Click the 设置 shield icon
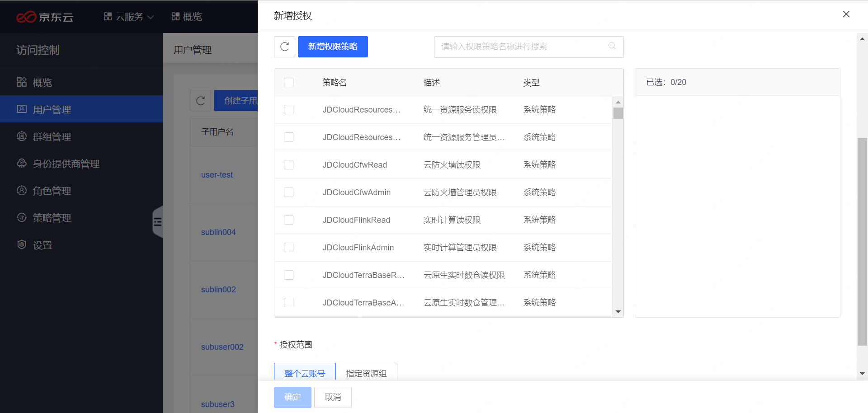The height and width of the screenshot is (413, 868). (x=22, y=244)
